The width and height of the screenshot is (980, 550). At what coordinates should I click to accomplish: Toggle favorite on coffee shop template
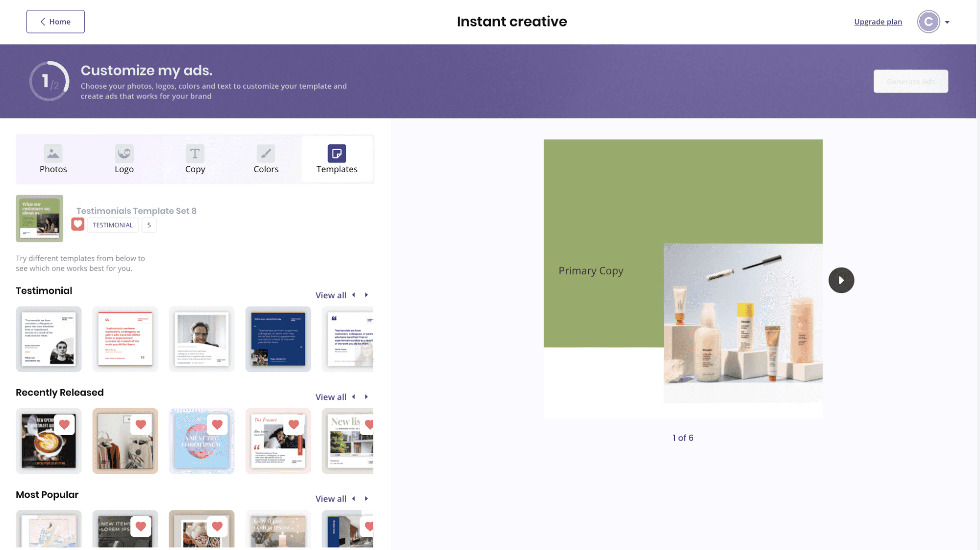click(x=64, y=424)
